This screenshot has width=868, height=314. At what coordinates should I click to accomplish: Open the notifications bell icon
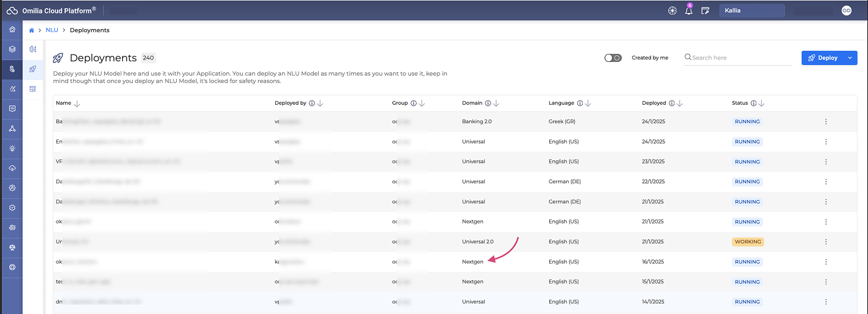pos(688,11)
